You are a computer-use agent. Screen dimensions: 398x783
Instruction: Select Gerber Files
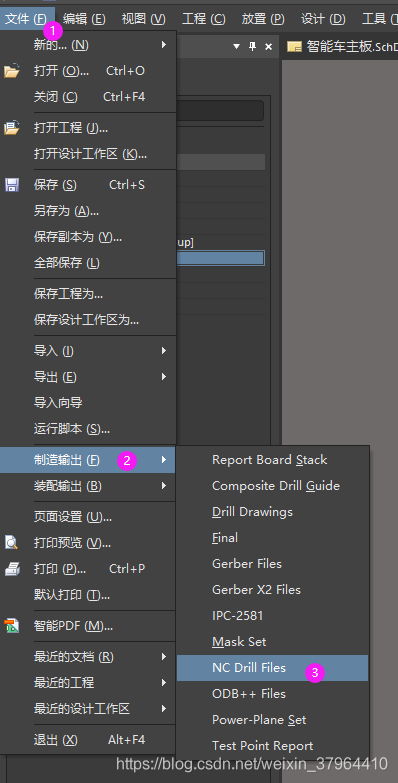(272, 563)
